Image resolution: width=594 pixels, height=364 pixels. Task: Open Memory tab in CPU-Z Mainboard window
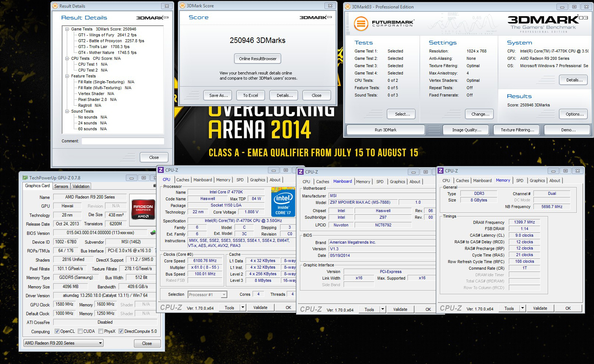click(363, 182)
